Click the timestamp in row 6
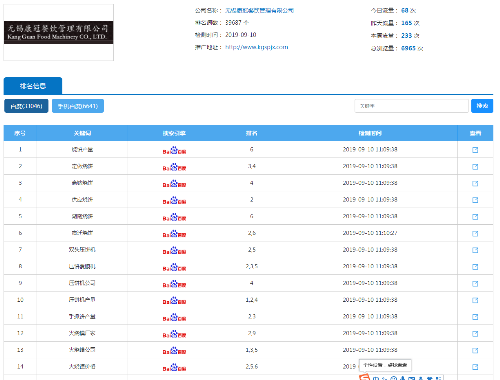The width and height of the screenshot is (500, 380). 370,233
